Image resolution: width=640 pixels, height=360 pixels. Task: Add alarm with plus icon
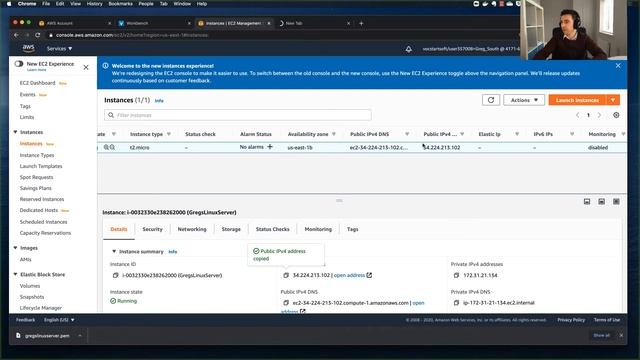pyautogui.click(x=270, y=147)
